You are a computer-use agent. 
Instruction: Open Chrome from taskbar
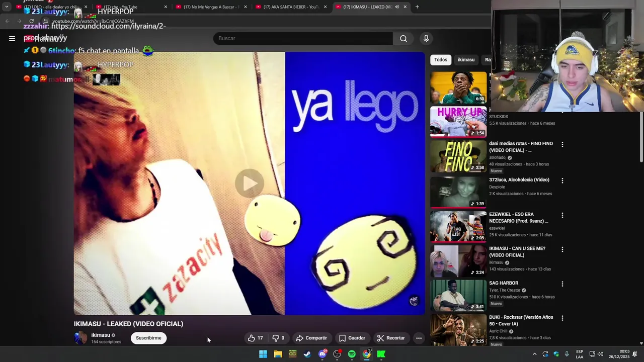[x=367, y=354]
